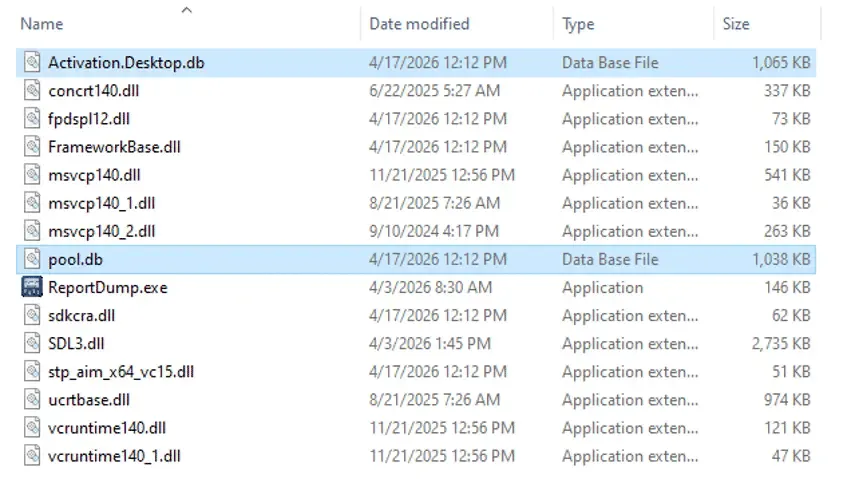Toggle sort order via the Name column arrow
The image size is (852, 480).
point(186,10)
